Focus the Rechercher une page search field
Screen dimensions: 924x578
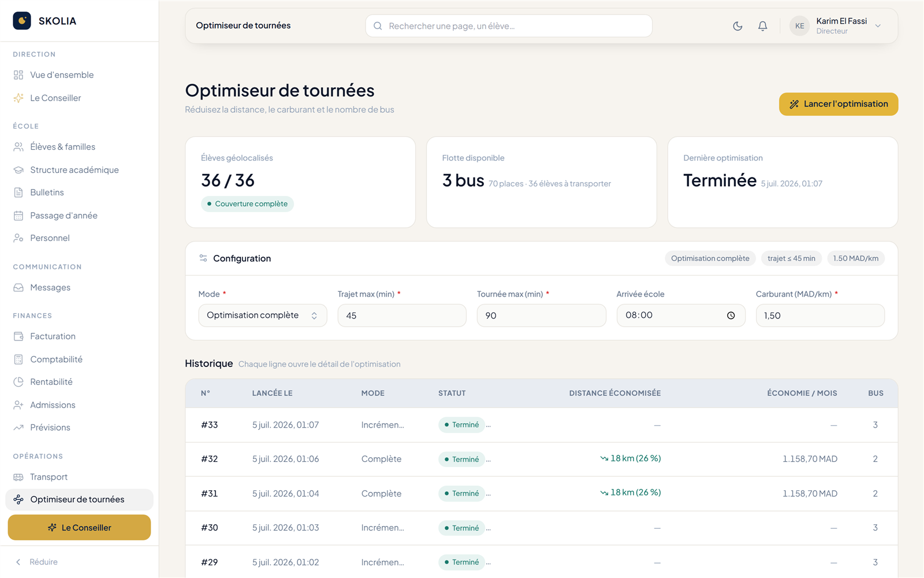[509, 26]
